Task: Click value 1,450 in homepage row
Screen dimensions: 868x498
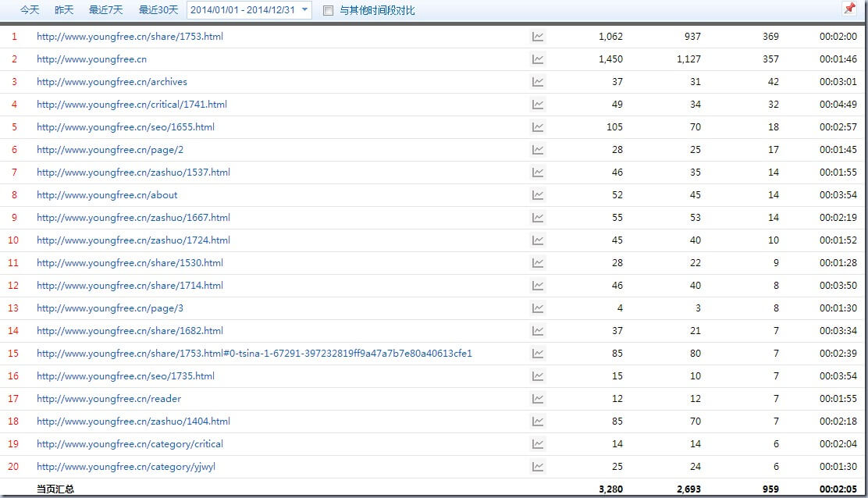Action: [x=610, y=59]
